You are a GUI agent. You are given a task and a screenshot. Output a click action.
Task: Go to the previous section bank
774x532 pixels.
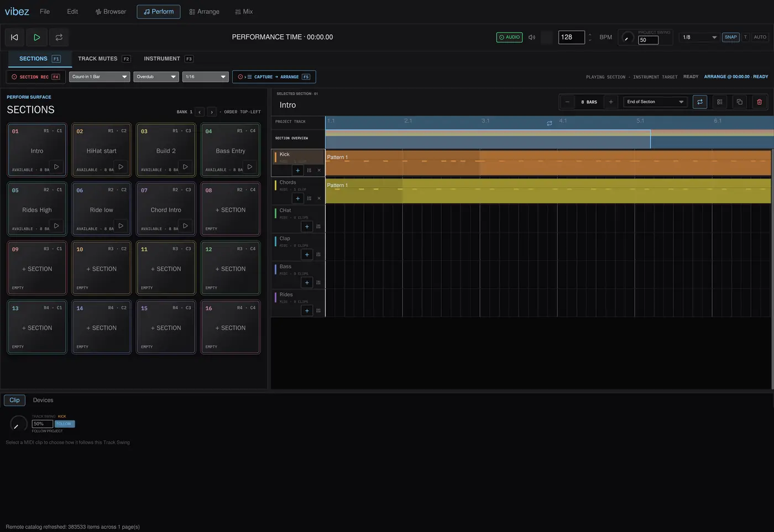click(x=200, y=112)
